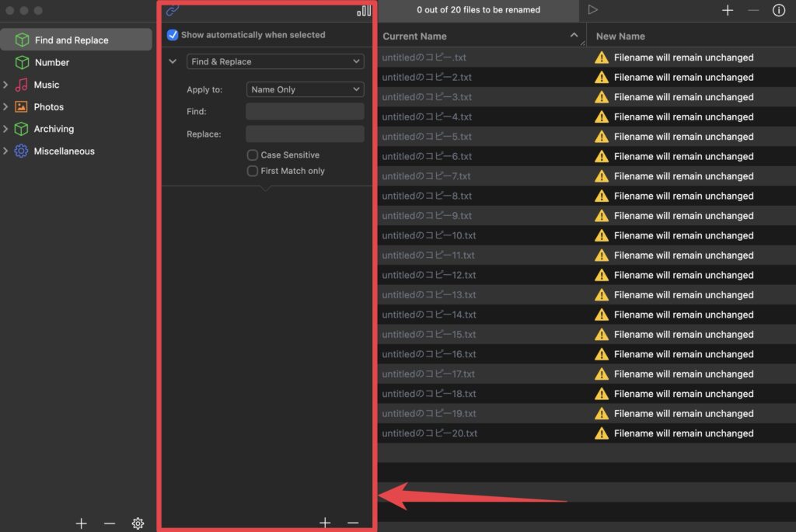
Task: Open the Find & Replace action dropdown
Action: [275, 61]
